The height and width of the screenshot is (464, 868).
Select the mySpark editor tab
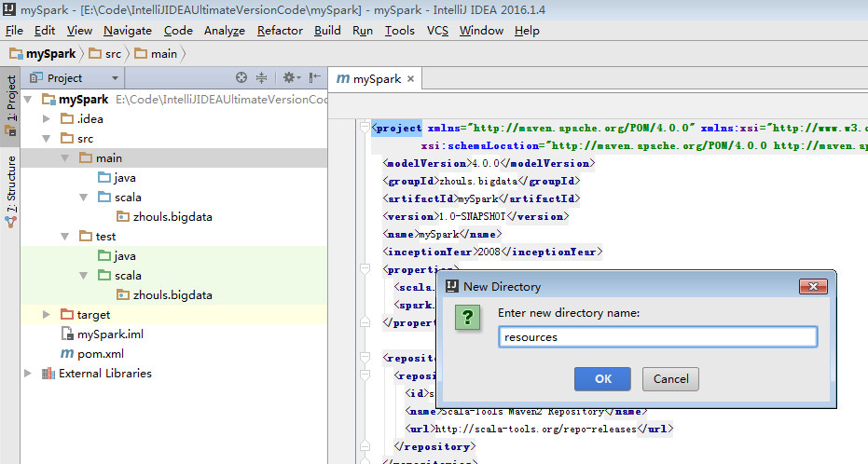coord(376,78)
